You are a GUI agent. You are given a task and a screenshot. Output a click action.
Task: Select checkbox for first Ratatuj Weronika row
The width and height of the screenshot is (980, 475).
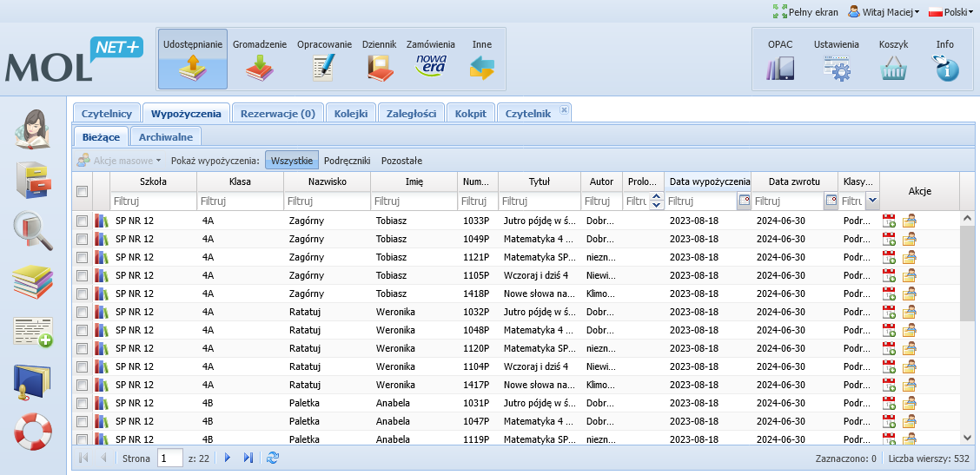click(x=82, y=312)
